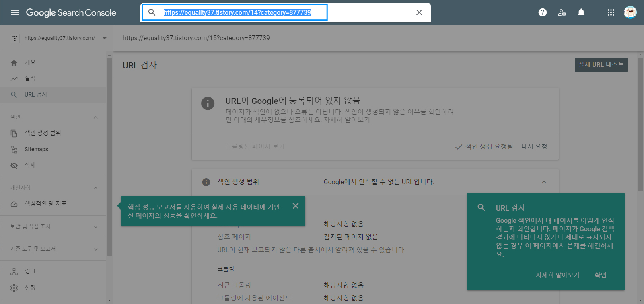644x304 pixels.
Task: Click the inspected URL text below header
Action: pyautogui.click(x=196, y=38)
